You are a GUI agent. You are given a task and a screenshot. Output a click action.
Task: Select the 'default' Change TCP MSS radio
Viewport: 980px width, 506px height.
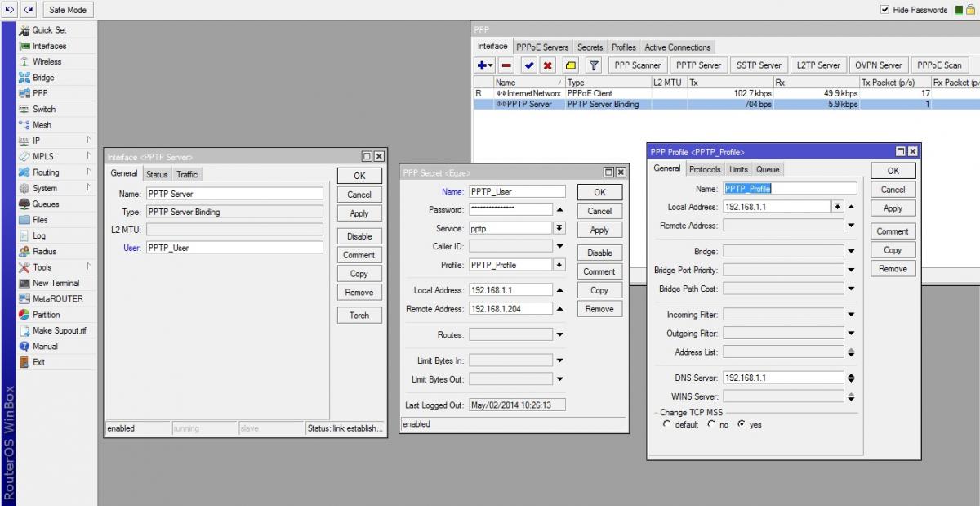[667, 424]
